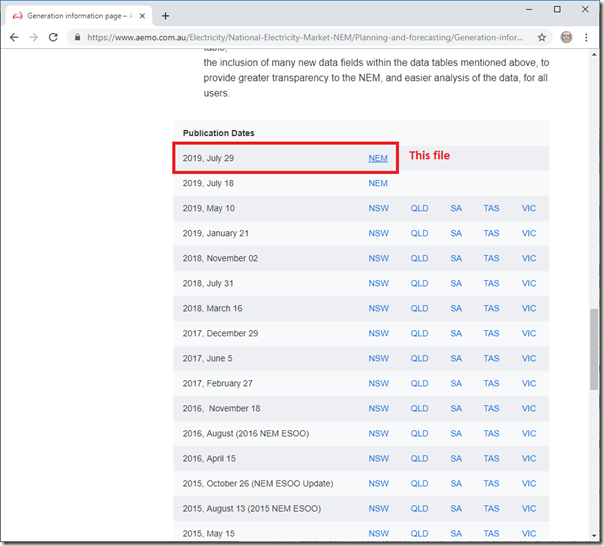Maximize the Chrome browser window
Image resolution: width=604 pixels, height=546 pixels.
[557, 9]
